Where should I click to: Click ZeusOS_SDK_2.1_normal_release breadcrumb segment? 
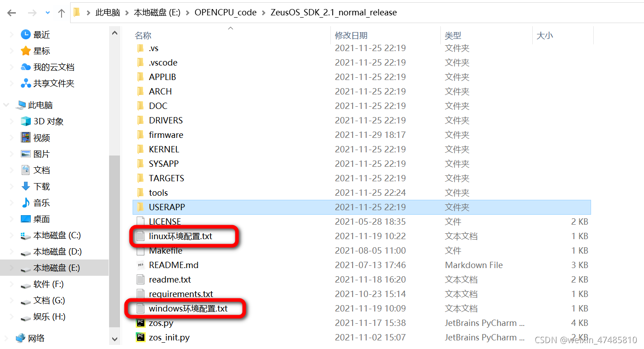[334, 13]
